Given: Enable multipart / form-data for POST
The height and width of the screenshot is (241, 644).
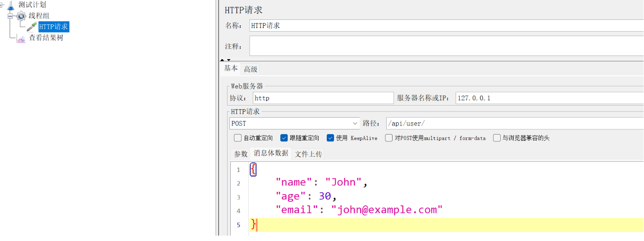Looking at the screenshot, I should point(388,138).
